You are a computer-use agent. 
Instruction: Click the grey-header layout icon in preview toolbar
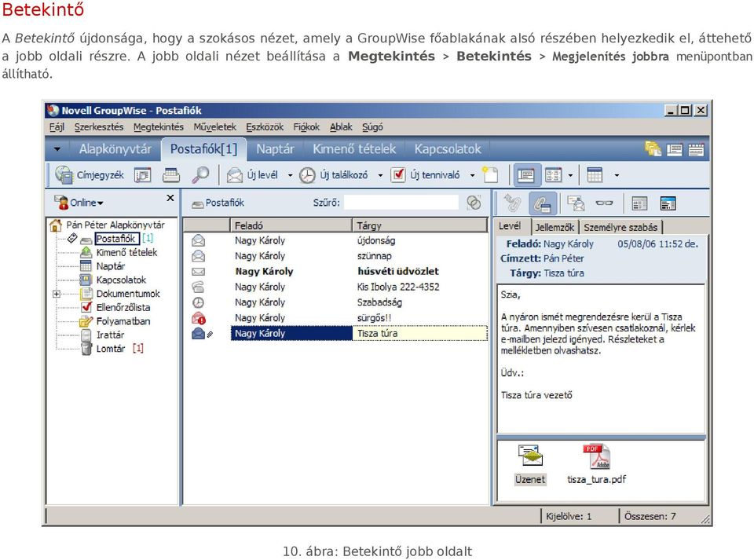639,203
